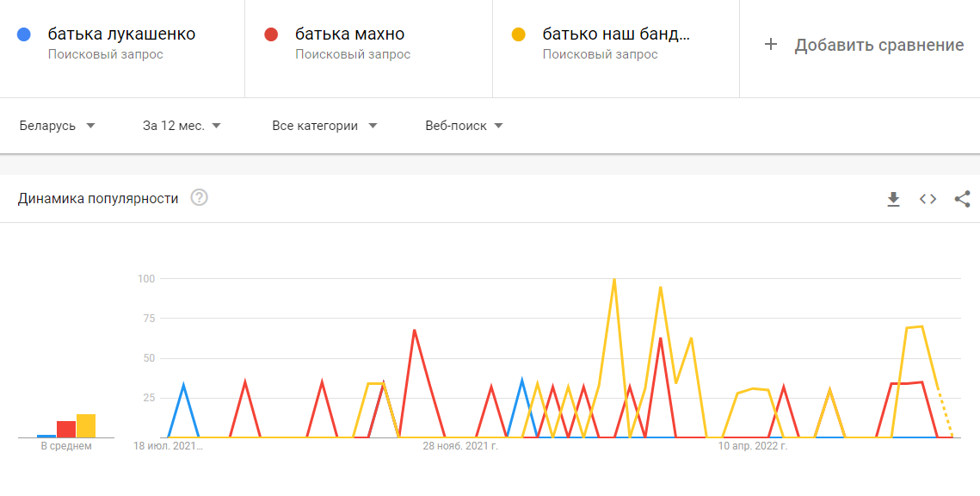Click the Добавить сравнение button
Viewport: 980px width, 496px height.
point(878,45)
